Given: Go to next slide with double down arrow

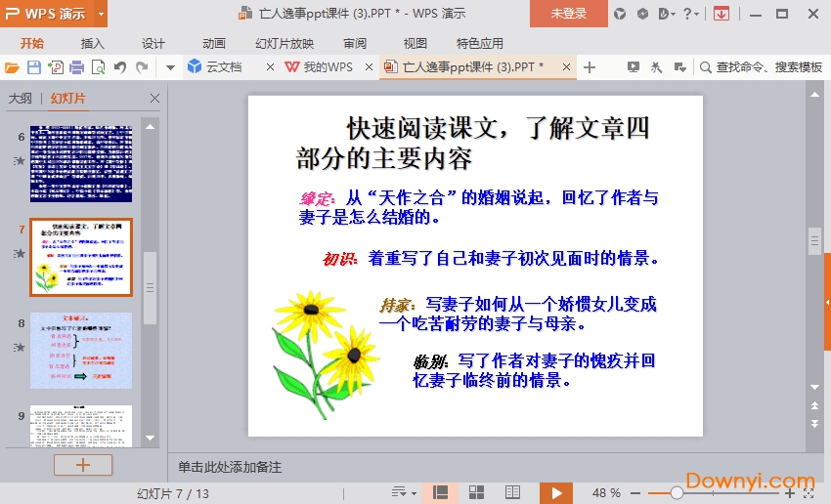Looking at the screenshot, I should [x=815, y=423].
